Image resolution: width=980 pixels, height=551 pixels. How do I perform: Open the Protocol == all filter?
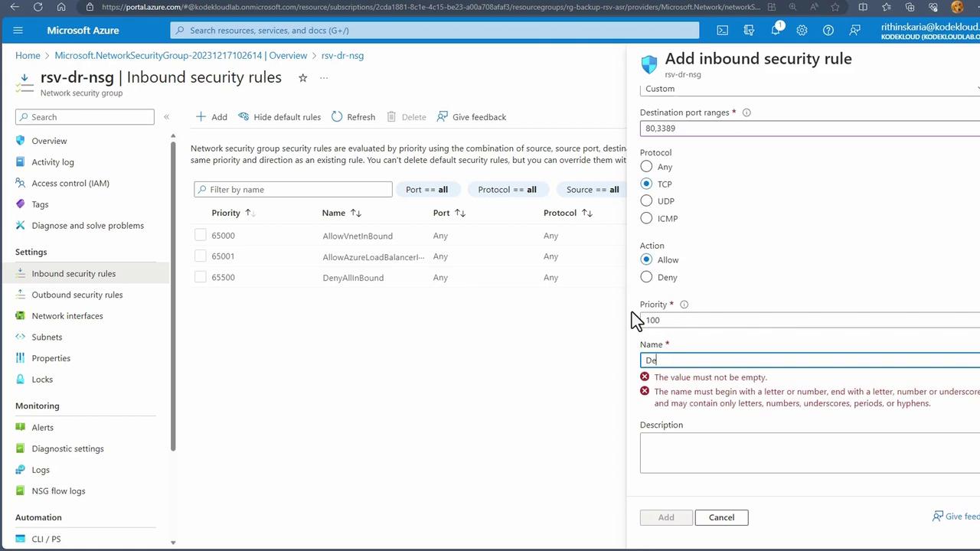pos(507,190)
